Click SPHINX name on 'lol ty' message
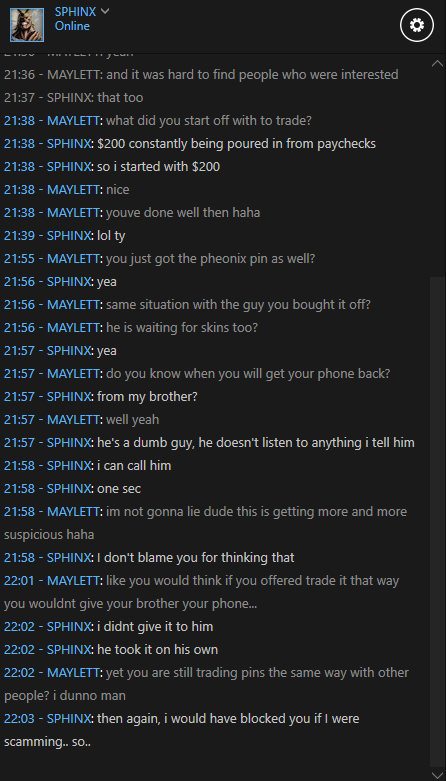 click(x=70, y=236)
